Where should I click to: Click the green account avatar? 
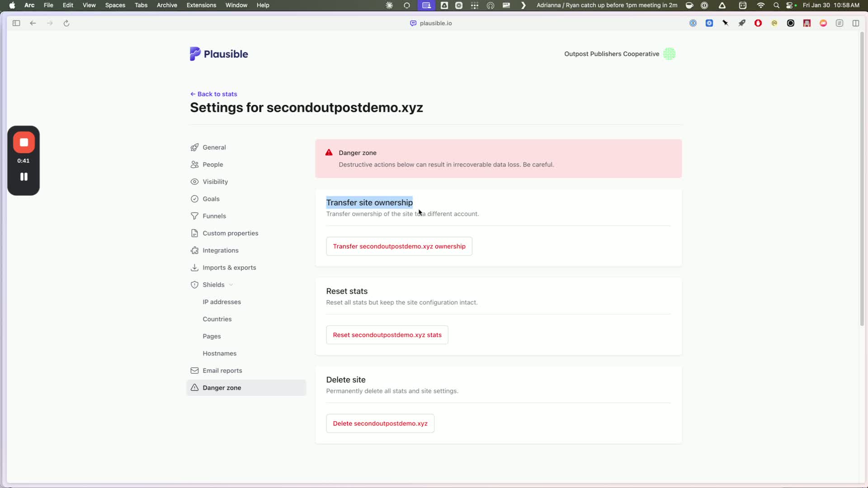670,54
